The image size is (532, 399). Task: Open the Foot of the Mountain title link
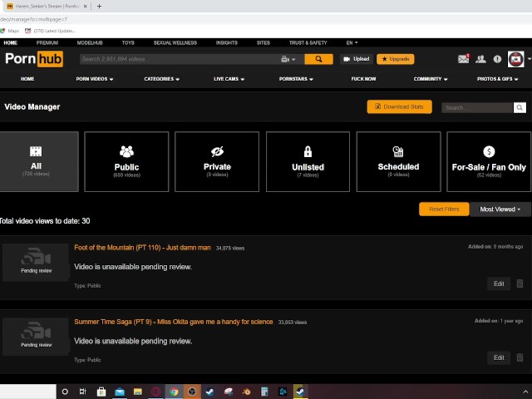(142, 248)
